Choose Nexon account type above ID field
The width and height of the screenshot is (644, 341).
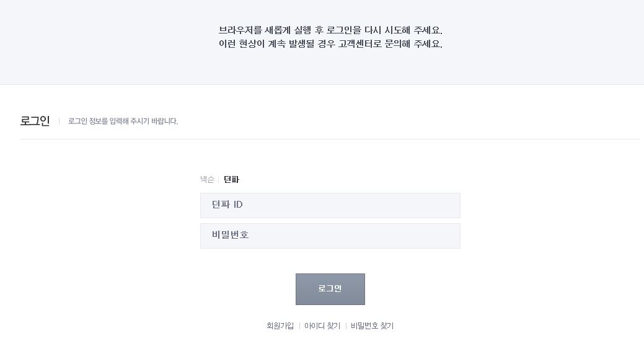pyautogui.click(x=207, y=180)
